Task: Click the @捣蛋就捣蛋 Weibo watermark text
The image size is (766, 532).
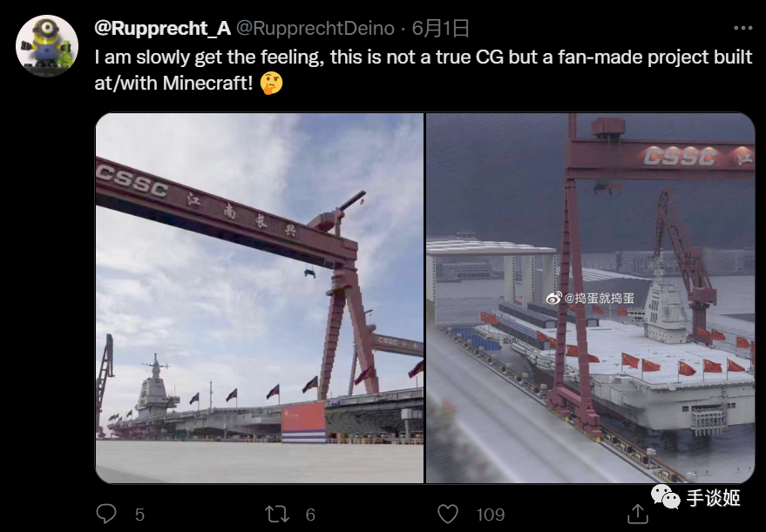Action: click(x=600, y=298)
